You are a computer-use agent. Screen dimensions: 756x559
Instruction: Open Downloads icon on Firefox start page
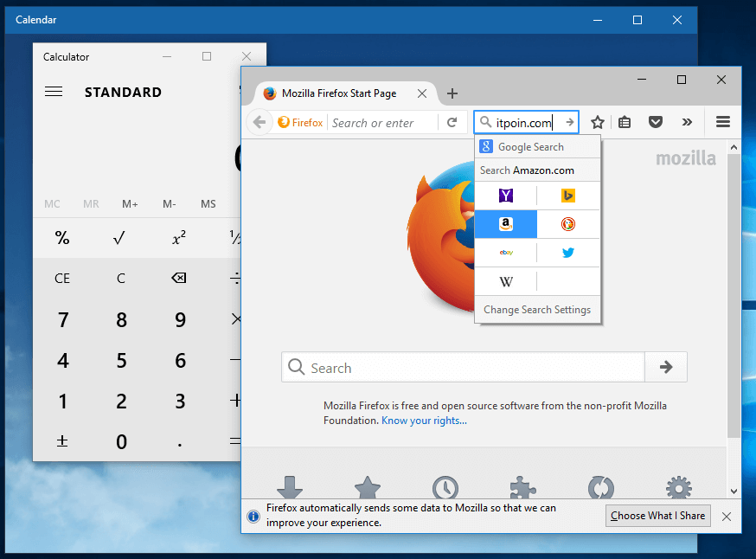point(290,487)
